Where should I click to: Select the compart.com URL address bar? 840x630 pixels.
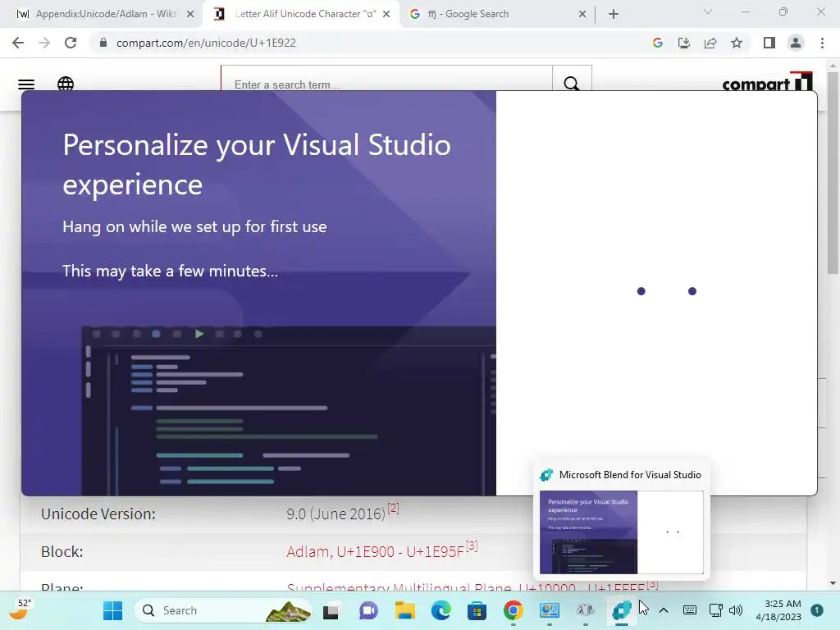(x=206, y=43)
